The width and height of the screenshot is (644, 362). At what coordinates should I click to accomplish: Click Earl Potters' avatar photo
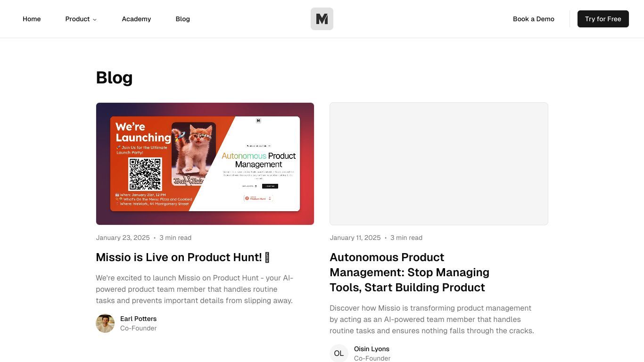pos(105,323)
